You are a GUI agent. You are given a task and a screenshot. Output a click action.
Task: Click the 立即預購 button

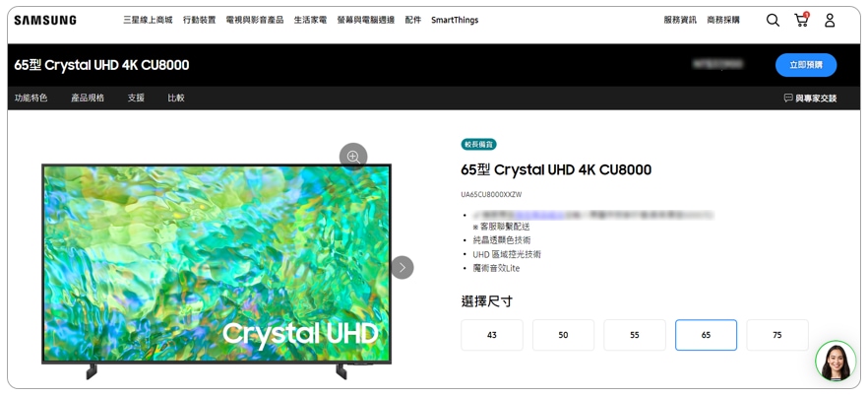[x=806, y=65]
